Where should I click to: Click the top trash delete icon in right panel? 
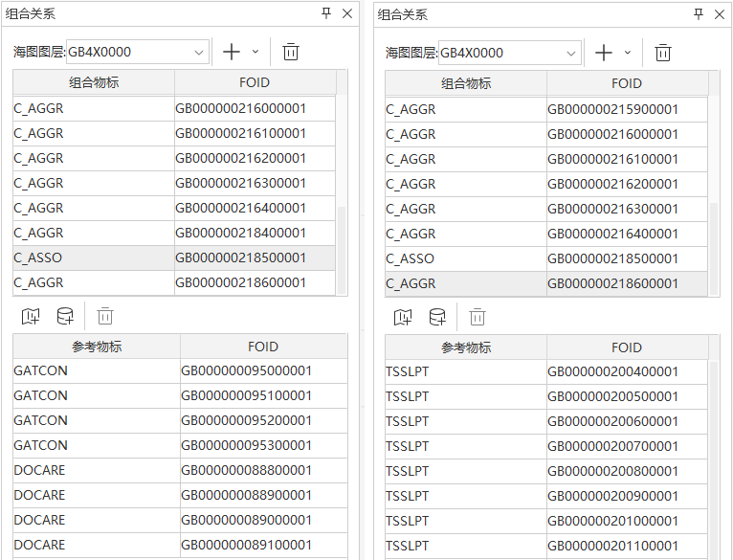pos(663,53)
